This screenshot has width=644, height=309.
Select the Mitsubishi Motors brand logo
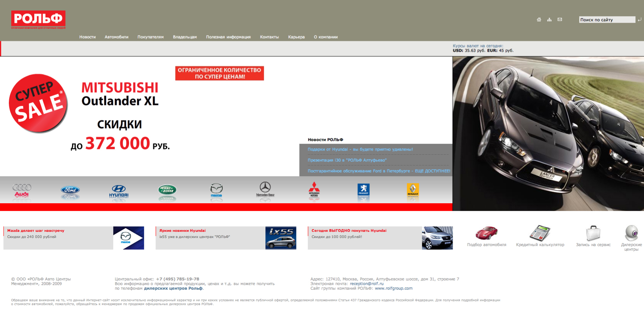(314, 189)
